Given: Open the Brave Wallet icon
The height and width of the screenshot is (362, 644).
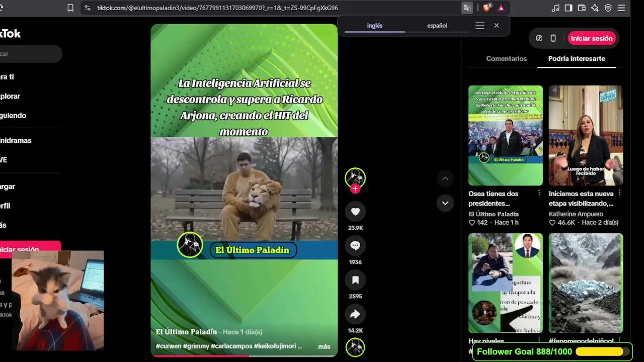Looking at the screenshot, I should click(582, 8).
